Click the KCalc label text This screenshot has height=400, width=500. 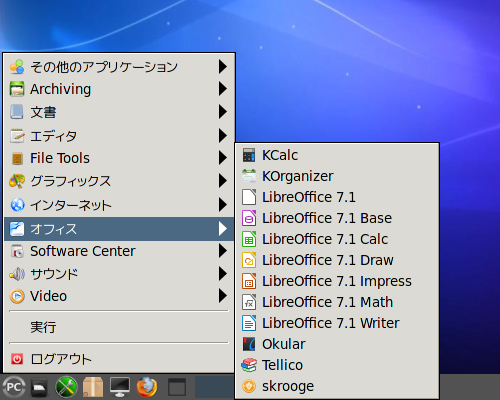280,155
